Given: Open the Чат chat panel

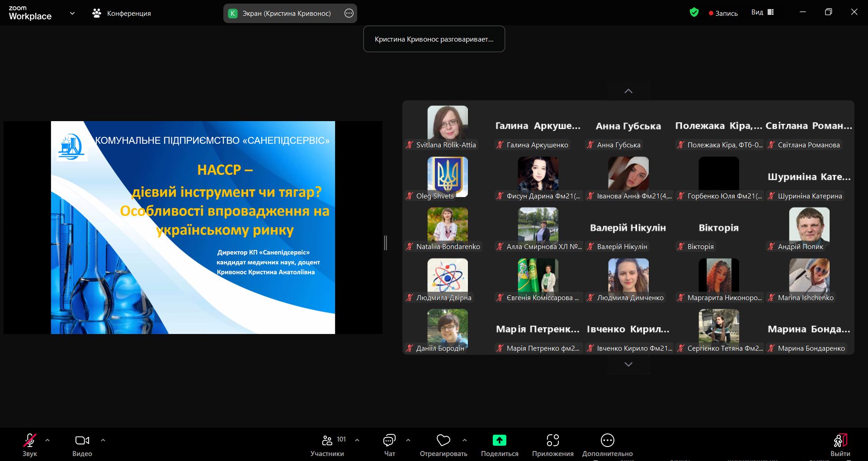Looking at the screenshot, I should (x=389, y=445).
